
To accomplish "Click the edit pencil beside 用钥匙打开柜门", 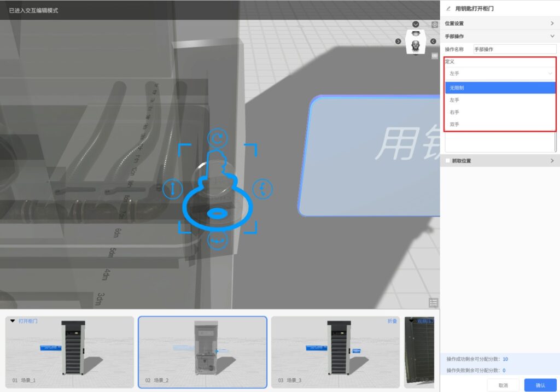I will pos(448,8).
